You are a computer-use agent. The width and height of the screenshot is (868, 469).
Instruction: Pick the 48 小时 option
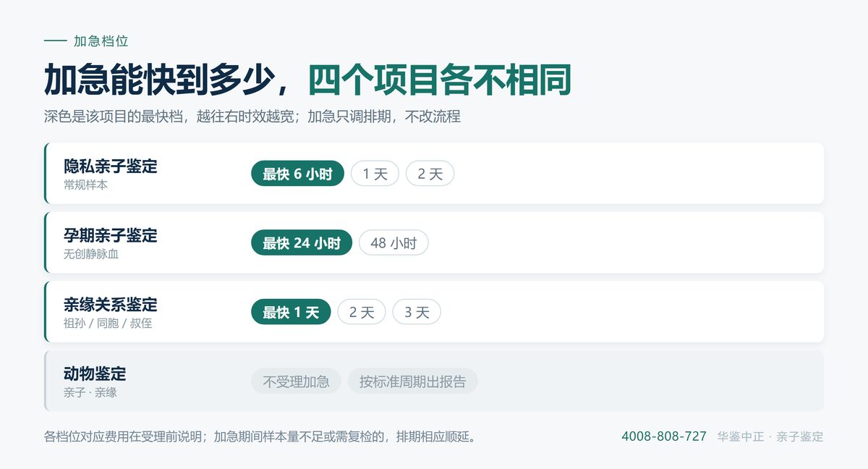tap(393, 243)
